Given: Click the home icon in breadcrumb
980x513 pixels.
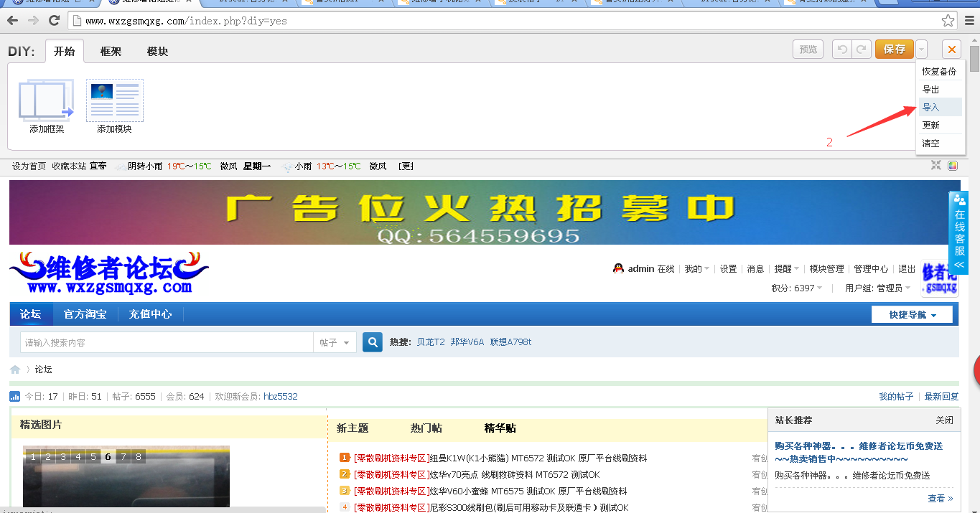Looking at the screenshot, I should click(15, 370).
